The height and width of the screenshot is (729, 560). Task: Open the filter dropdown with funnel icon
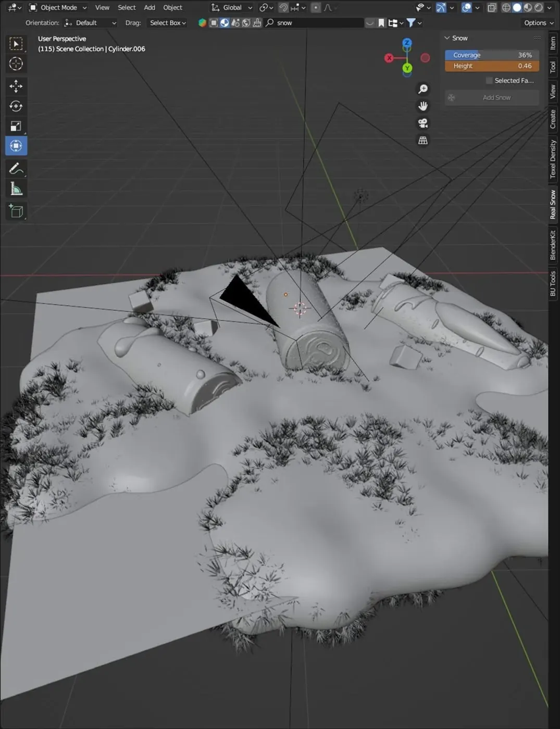pyautogui.click(x=414, y=23)
